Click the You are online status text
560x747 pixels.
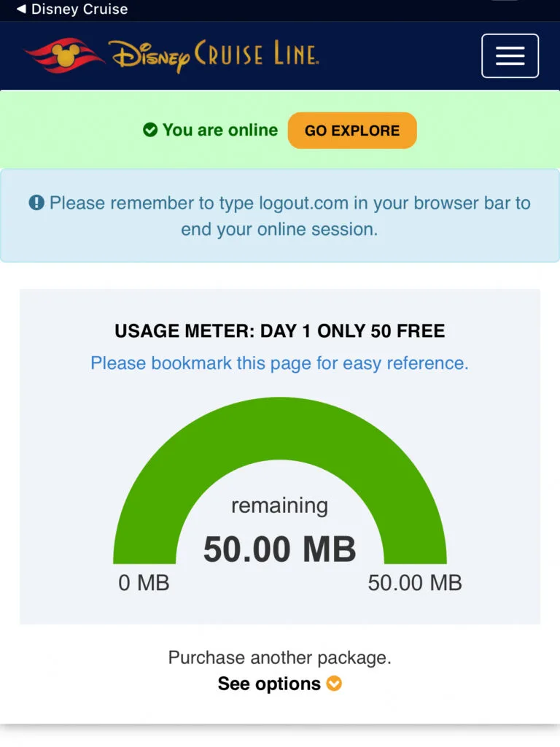220,130
